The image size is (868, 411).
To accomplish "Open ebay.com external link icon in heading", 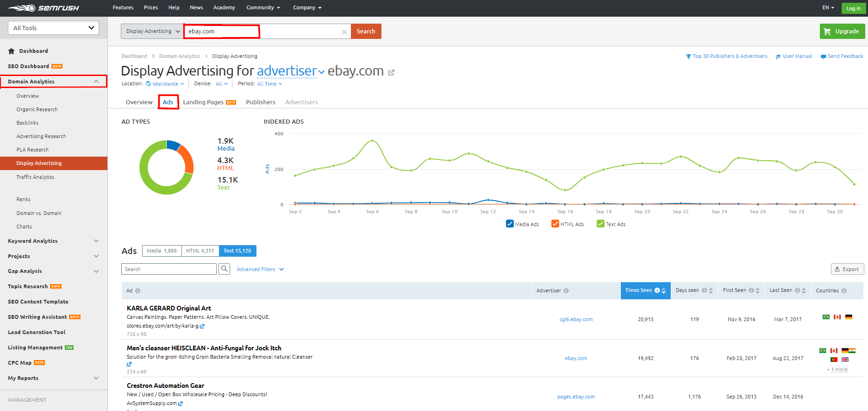I will coord(391,72).
